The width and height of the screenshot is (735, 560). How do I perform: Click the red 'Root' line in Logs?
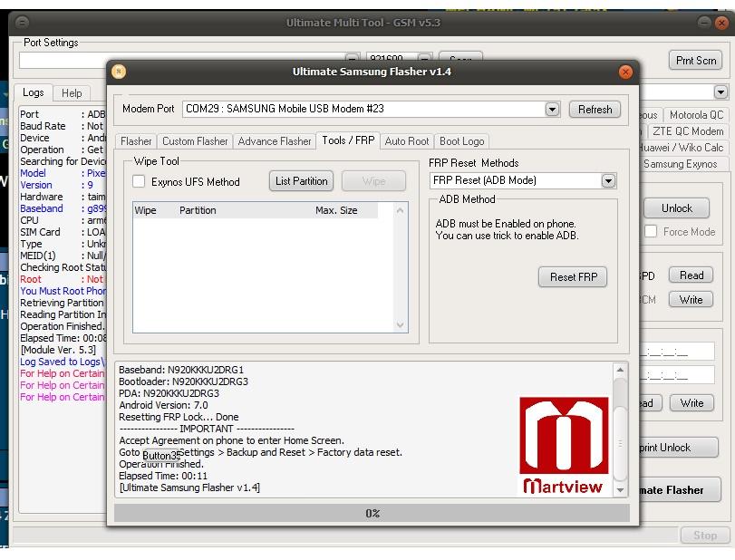[63, 279]
